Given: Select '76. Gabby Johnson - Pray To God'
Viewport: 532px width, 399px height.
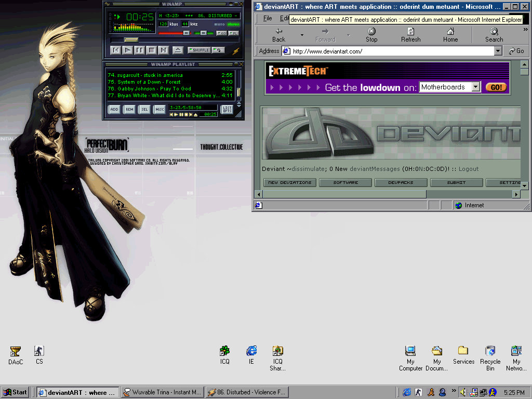Looking at the screenshot, I should pos(170,88).
